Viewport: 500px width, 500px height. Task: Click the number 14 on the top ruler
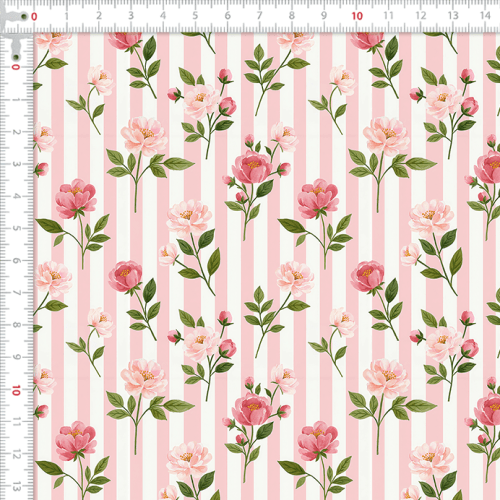485,16
